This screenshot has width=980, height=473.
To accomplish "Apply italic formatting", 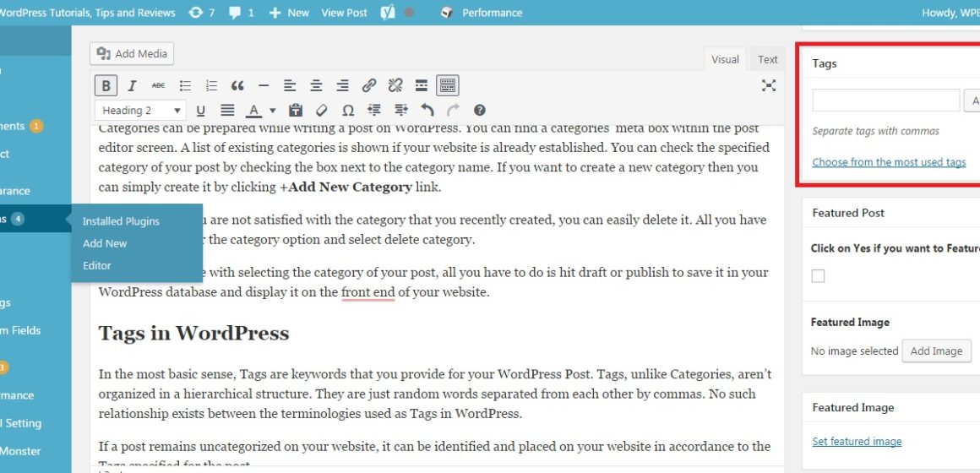I will coord(132,85).
